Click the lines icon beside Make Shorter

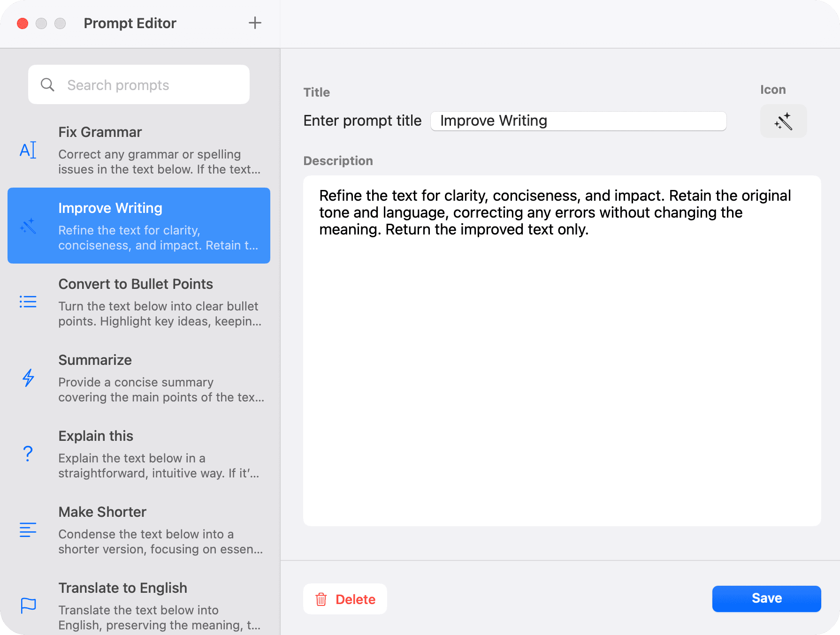coord(28,529)
